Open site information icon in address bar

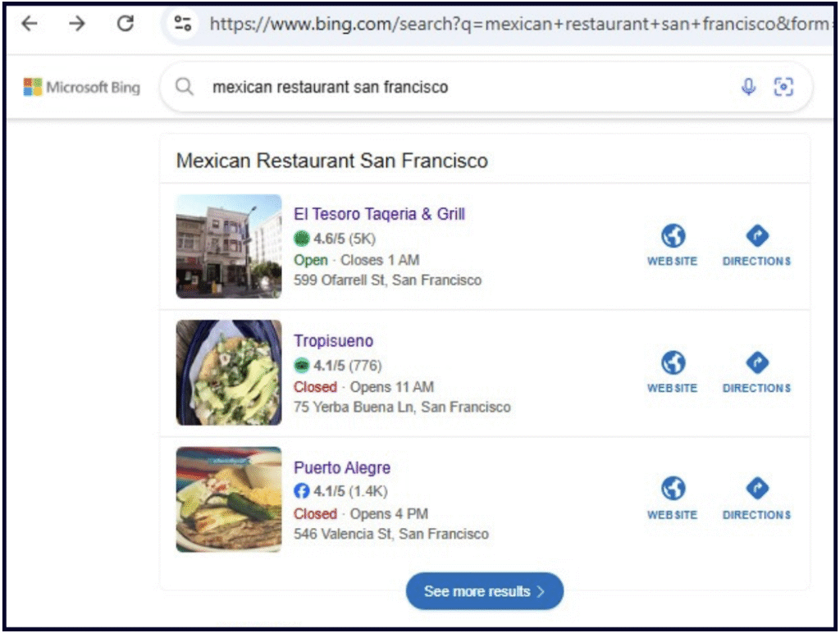(x=182, y=25)
